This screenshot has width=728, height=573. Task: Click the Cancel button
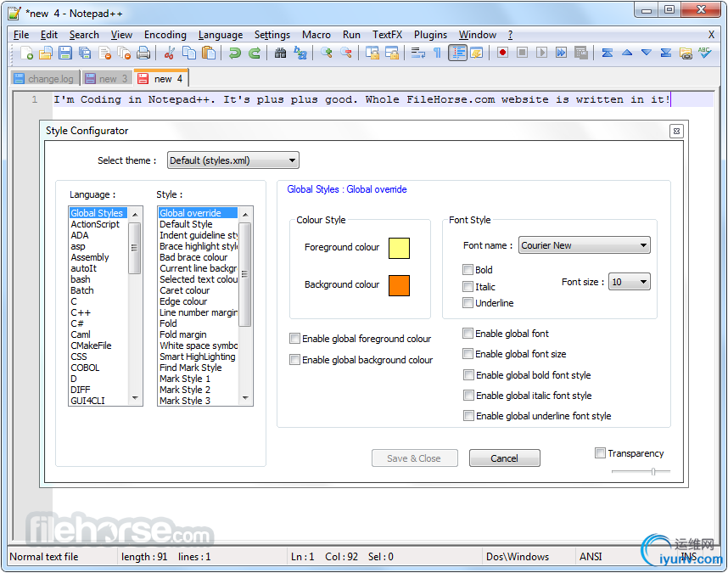click(x=504, y=458)
